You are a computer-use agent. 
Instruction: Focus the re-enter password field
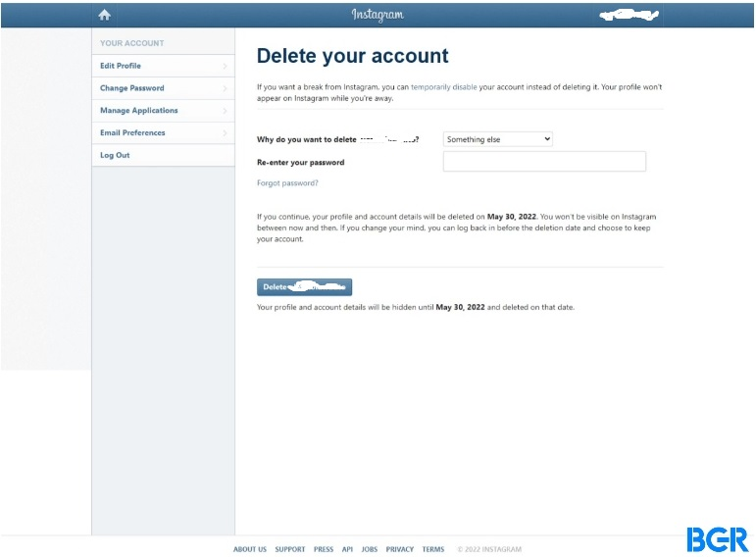point(544,162)
